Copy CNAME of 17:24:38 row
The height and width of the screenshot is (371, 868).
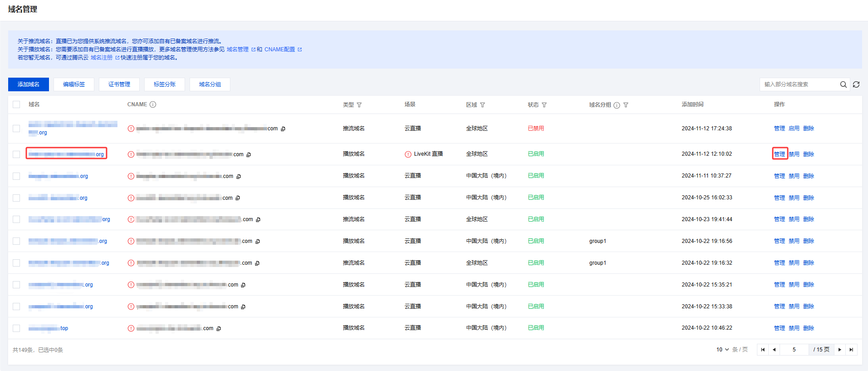click(x=283, y=129)
